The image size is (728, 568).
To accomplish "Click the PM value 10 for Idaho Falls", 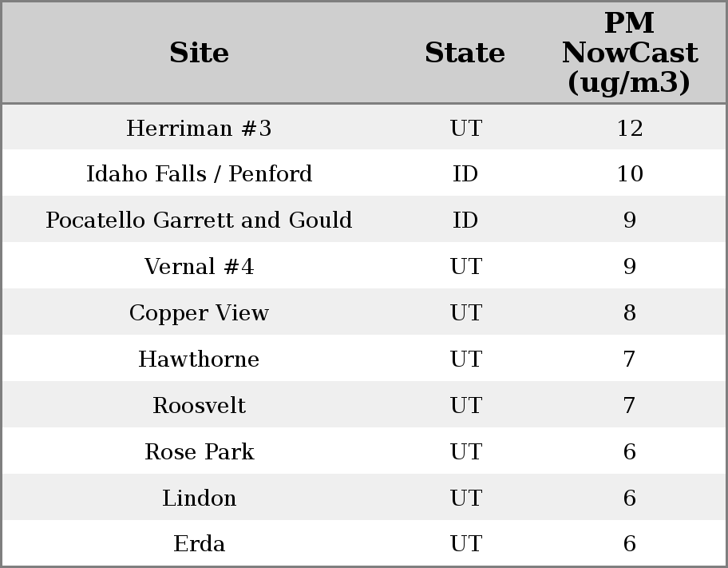I will pyautogui.click(x=629, y=174).
